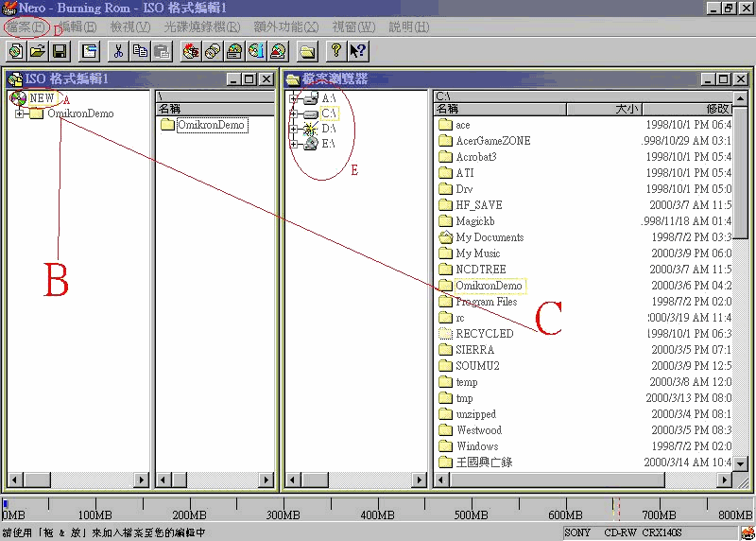Expand the C:\ drive node
Viewport: 756px width, 541px height.
coord(293,113)
